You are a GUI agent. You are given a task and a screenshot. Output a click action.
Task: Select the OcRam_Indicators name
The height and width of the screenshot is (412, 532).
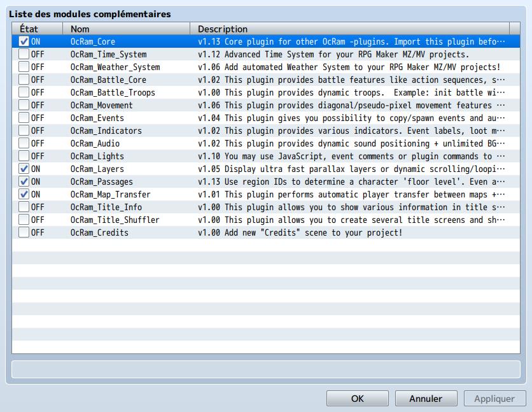pos(106,131)
